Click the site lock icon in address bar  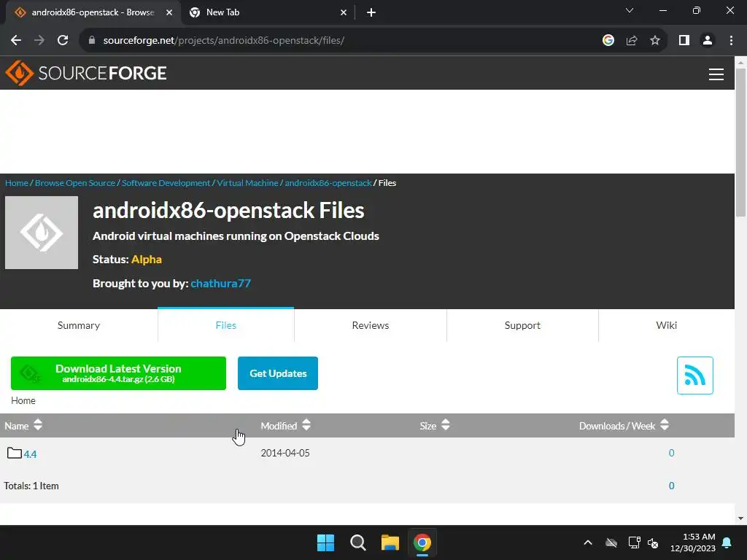(92, 41)
